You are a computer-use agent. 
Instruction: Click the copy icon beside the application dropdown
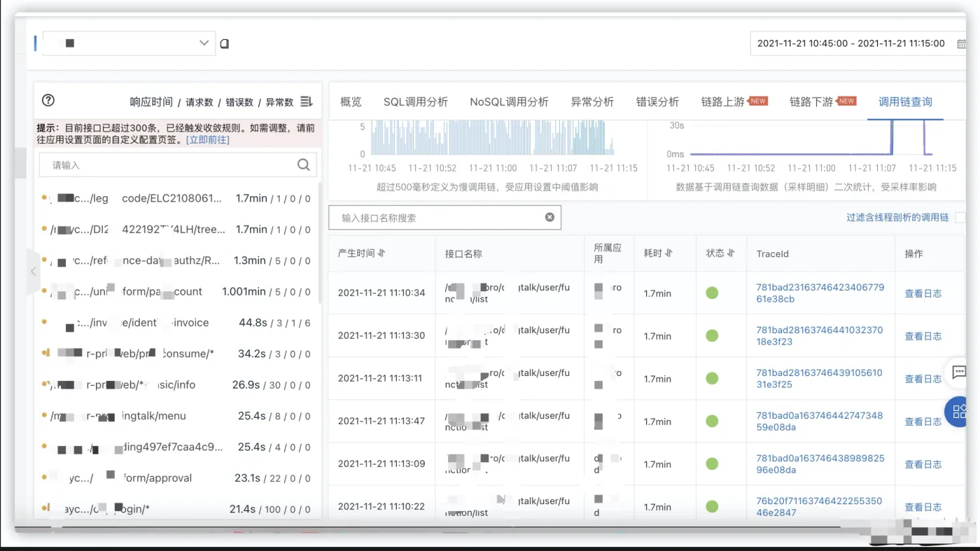point(225,43)
